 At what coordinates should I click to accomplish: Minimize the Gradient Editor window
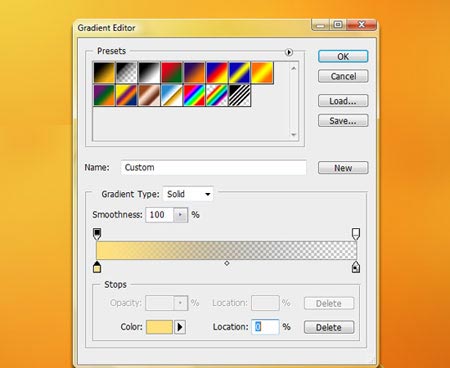321,25
